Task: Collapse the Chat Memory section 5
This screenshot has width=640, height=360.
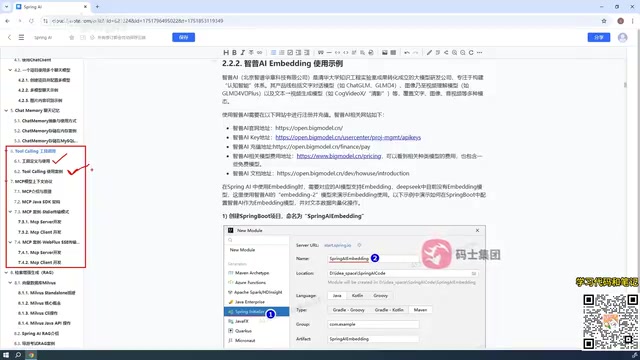Action: (6, 111)
